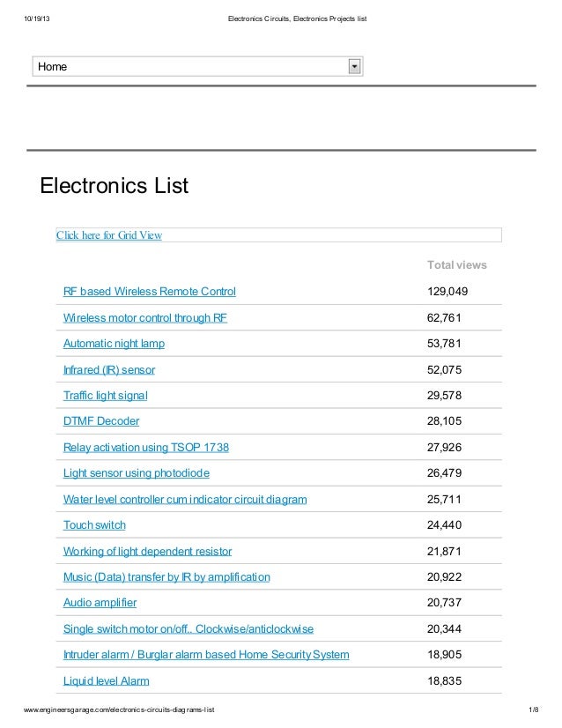This screenshot has width=562, height=728.
Task: Open Single switch motor on/off link
Action: click(x=189, y=629)
